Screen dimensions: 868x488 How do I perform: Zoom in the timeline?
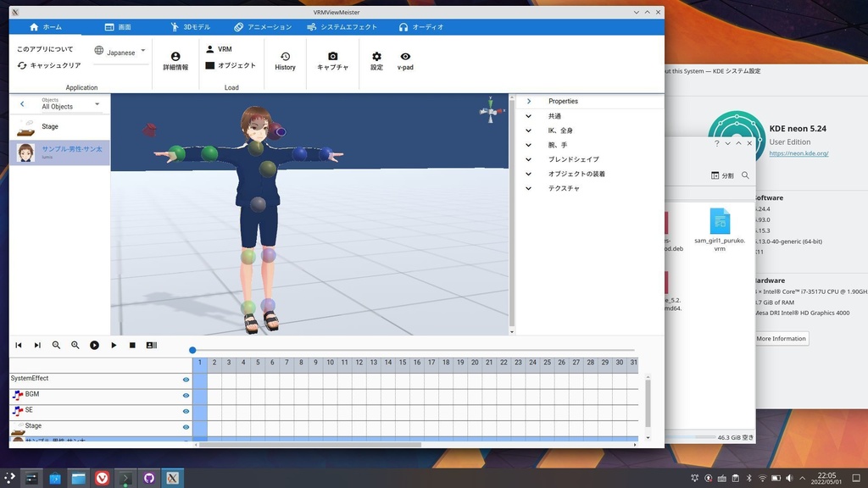[x=75, y=345]
